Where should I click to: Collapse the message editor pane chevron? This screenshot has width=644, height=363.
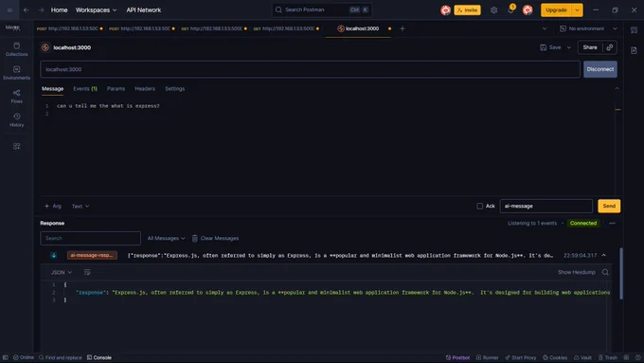(617, 89)
